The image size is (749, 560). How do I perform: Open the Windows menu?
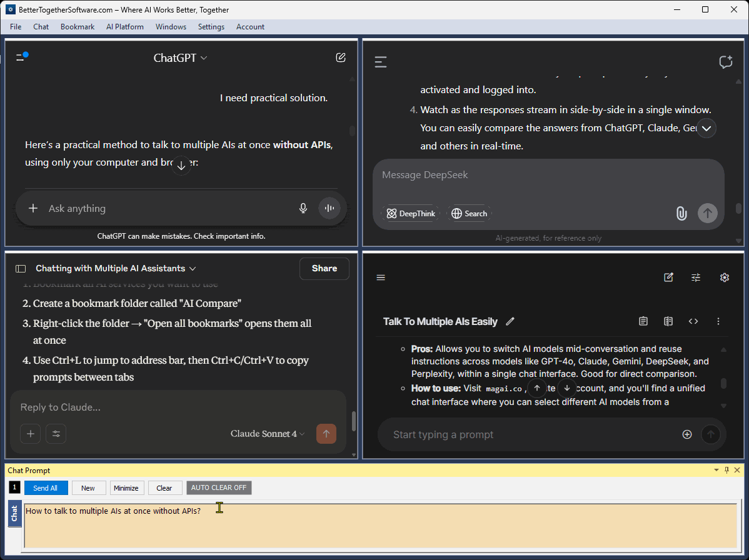tap(171, 27)
